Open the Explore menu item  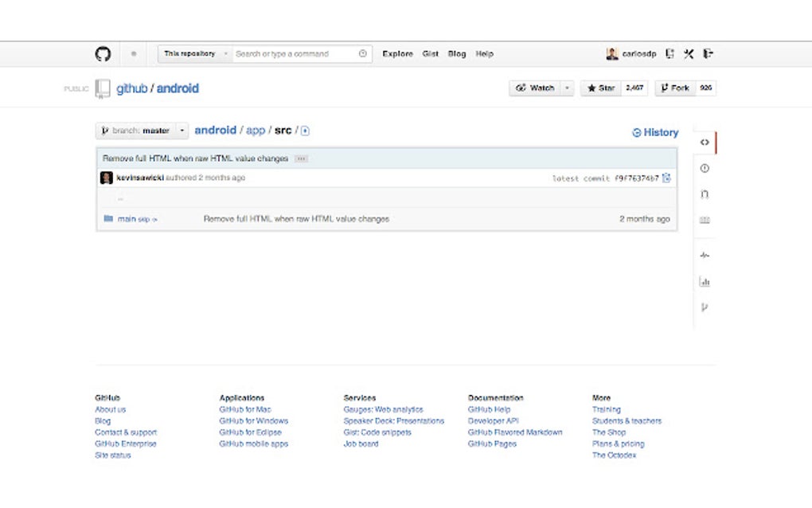click(x=397, y=53)
